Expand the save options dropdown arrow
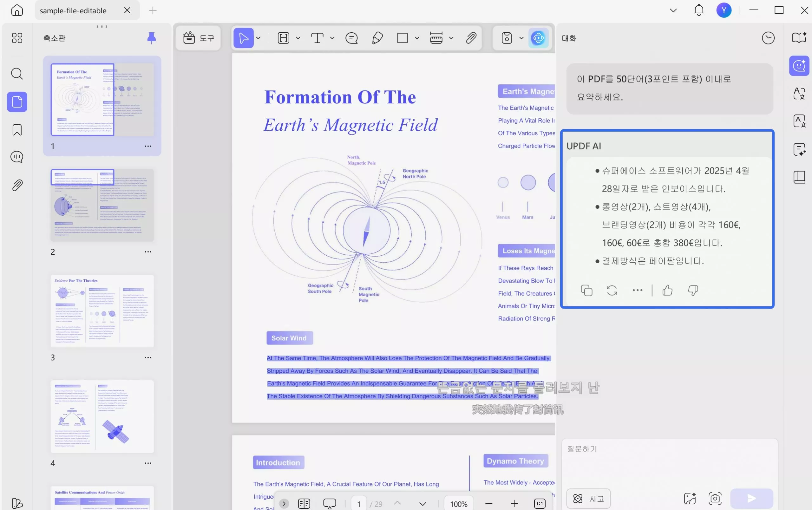This screenshot has width=812, height=510. point(521,38)
